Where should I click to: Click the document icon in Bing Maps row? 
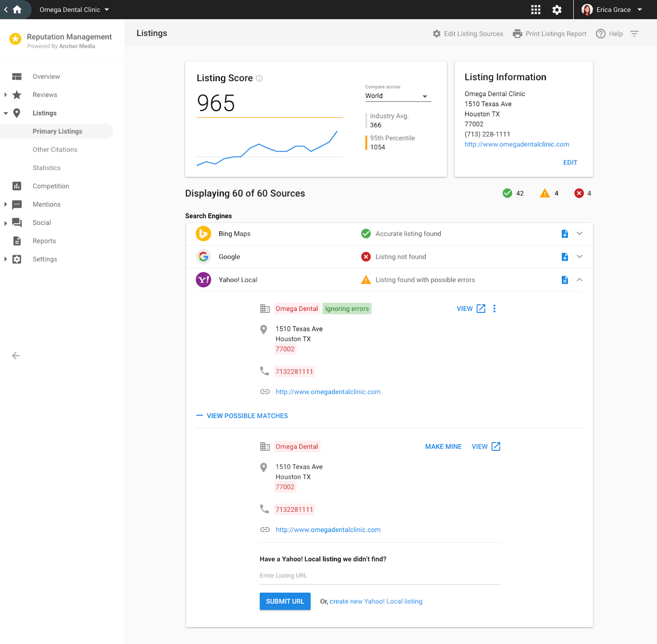(x=565, y=234)
